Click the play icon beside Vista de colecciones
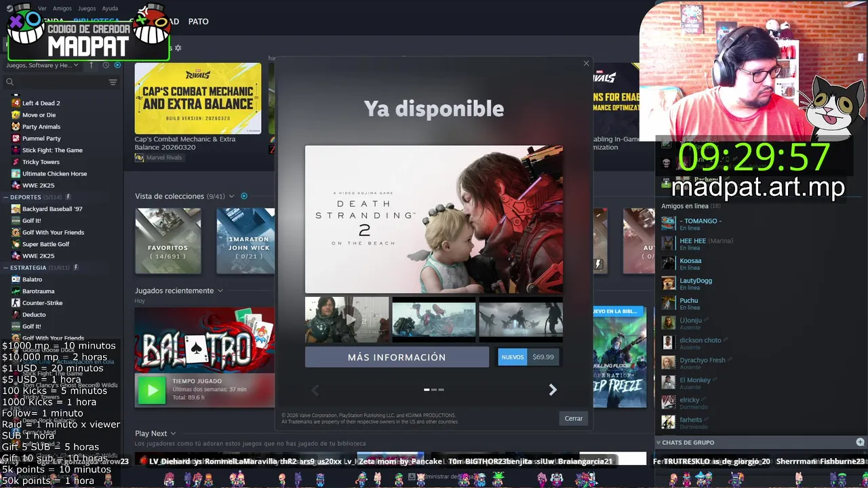 (244, 197)
